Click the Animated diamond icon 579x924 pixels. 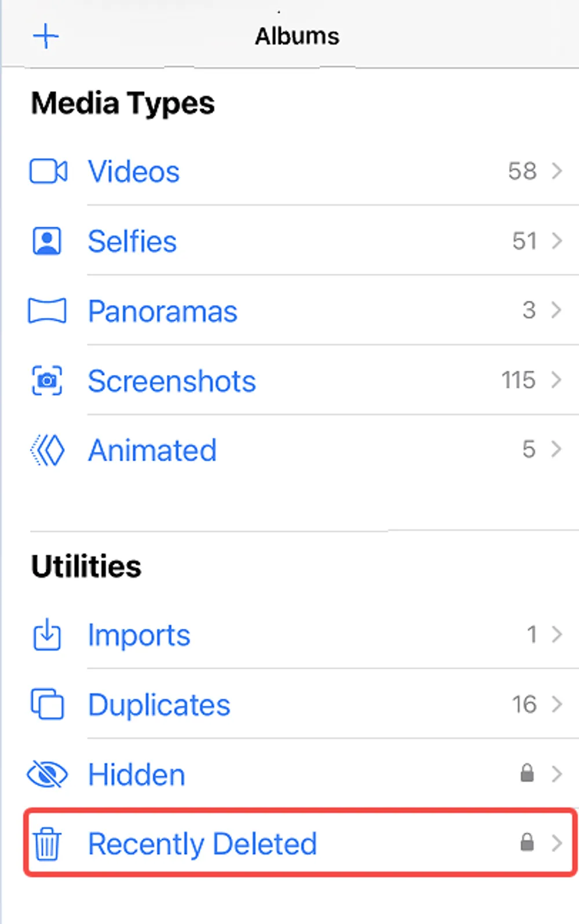(47, 450)
